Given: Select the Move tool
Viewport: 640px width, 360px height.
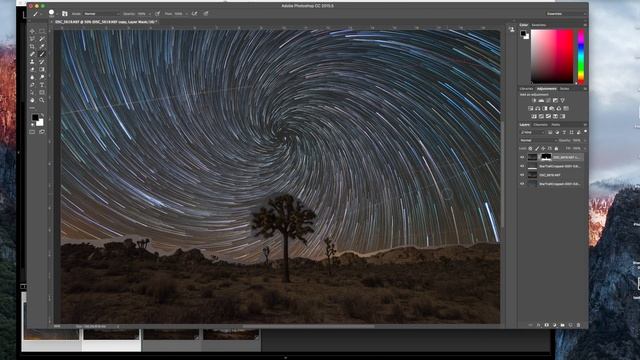Looking at the screenshot, I should tap(32, 31).
